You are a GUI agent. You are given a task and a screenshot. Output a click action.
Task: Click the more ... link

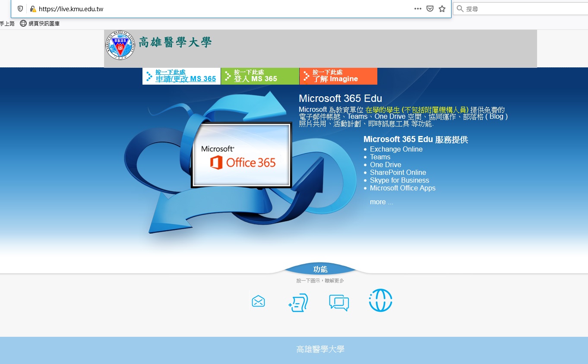[382, 202]
